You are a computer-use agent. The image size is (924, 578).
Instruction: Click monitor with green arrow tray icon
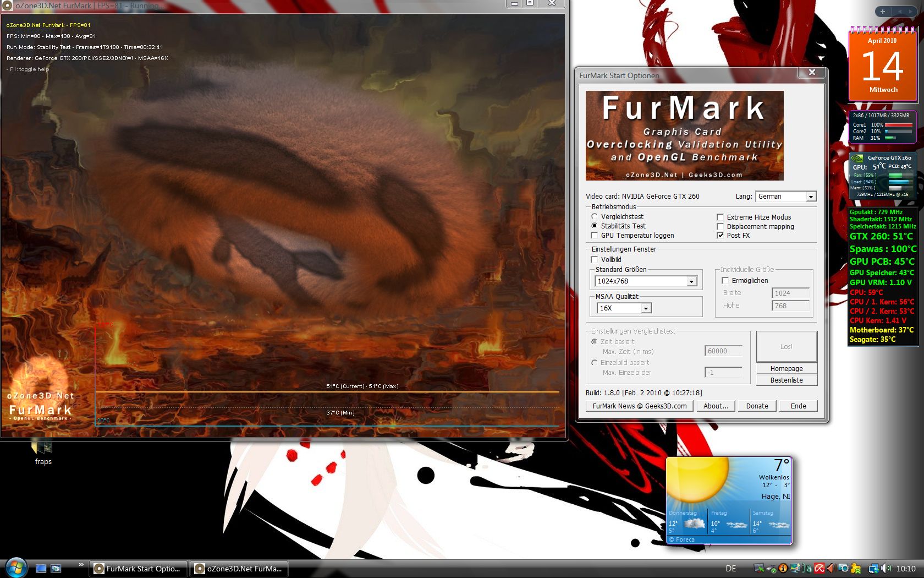click(759, 568)
